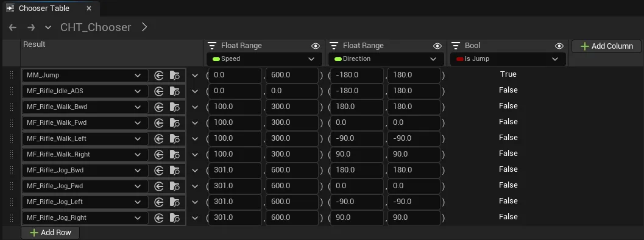The width and height of the screenshot is (644, 240).
Task: Browse to MF_Rifle_Jog_Right asset
Action: (174, 218)
